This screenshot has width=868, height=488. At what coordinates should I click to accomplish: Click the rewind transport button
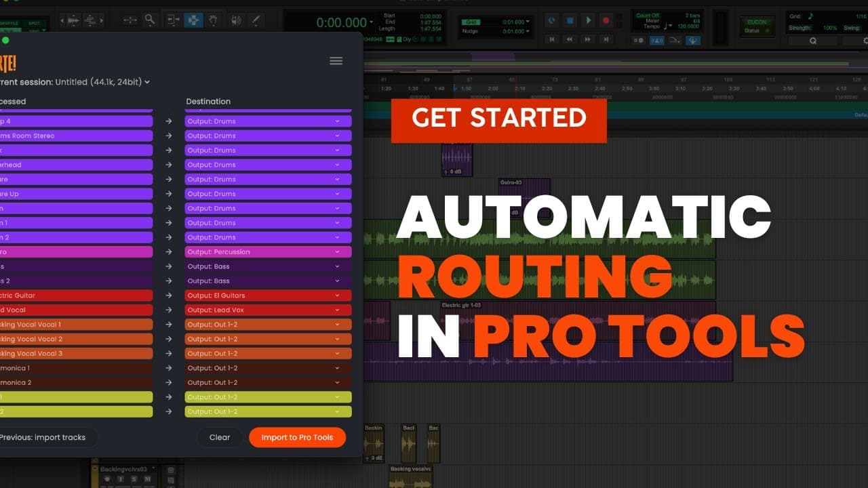click(x=570, y=39)
